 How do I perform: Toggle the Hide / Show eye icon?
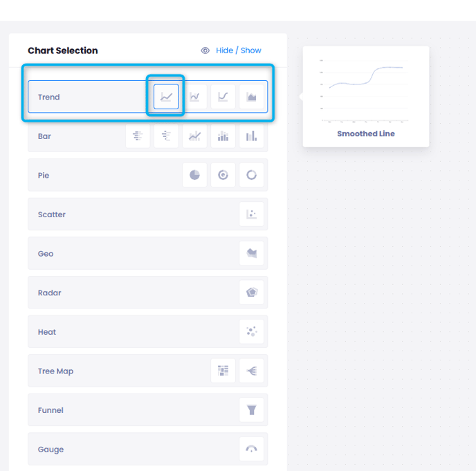[205, 50]
